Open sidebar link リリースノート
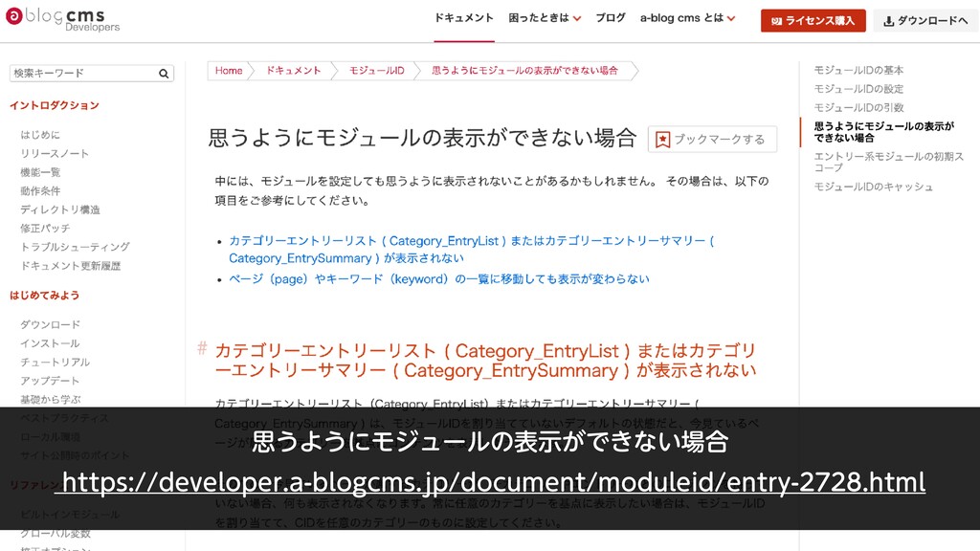The height and width of the screenshot is (551, 980). (55, 154)
